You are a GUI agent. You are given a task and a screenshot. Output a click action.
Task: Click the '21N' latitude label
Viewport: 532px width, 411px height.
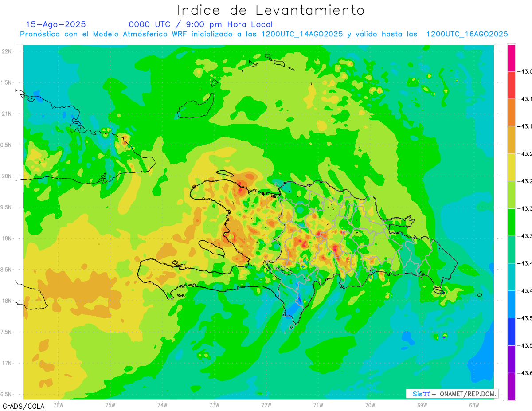tap(8, 114)
